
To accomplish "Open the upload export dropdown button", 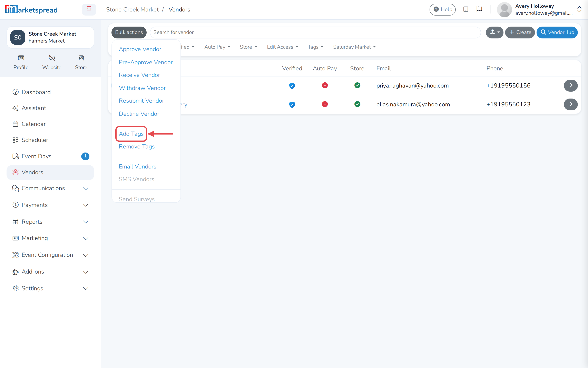I will [494, 32].
